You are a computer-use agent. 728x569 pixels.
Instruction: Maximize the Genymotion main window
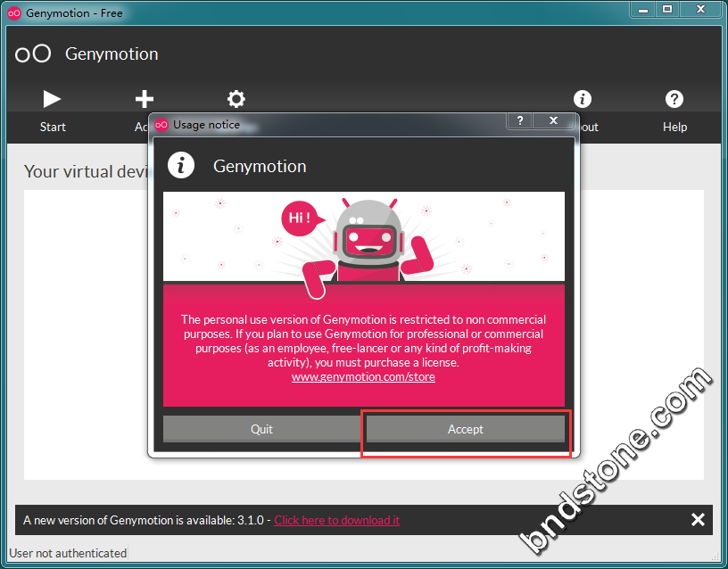click(x=666, y=10)
